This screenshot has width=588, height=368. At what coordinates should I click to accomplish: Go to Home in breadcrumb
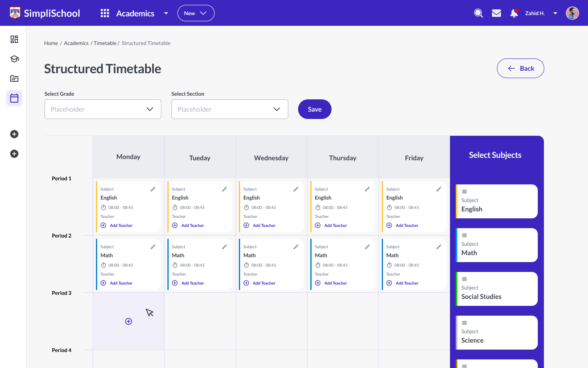[x=51, y=43]
